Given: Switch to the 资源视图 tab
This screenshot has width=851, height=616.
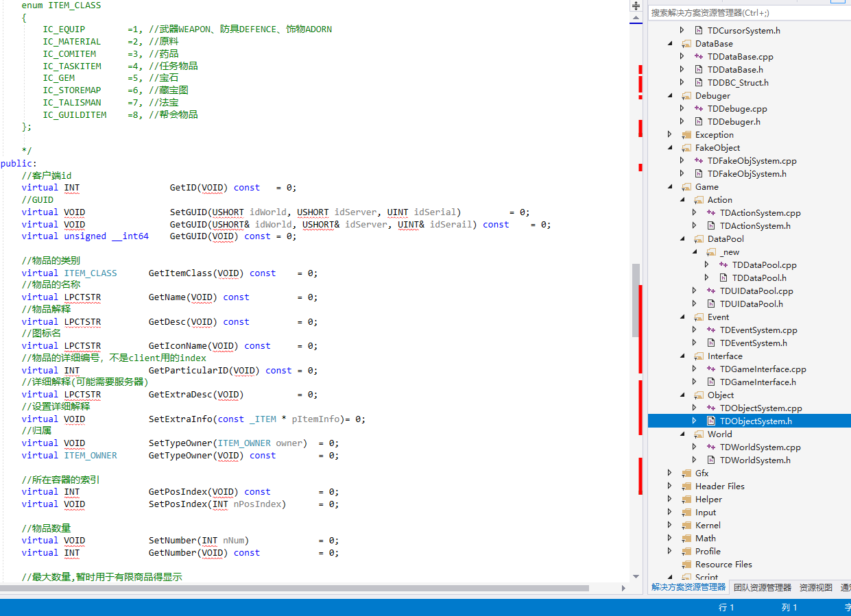Looking at the screenshot, I should coord(815,587).
